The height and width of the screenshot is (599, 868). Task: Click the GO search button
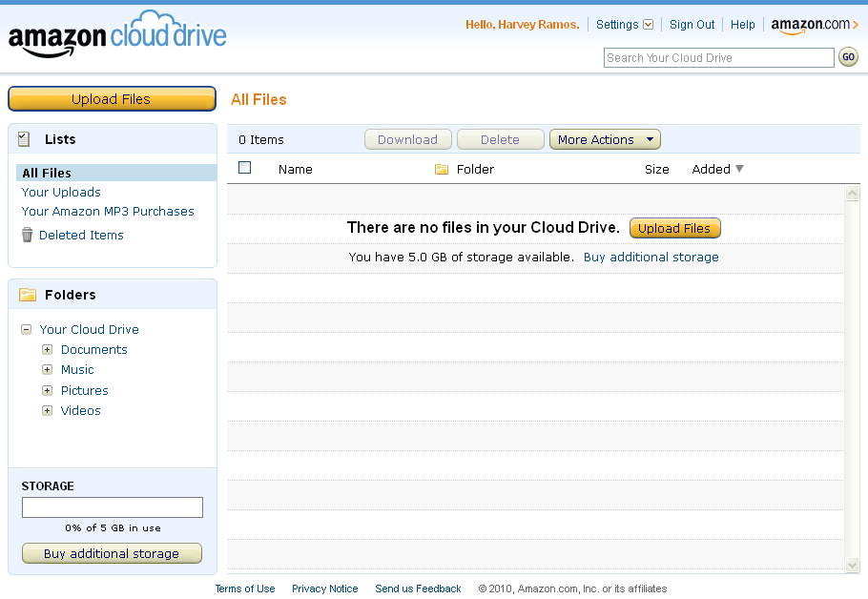(848, 57)
